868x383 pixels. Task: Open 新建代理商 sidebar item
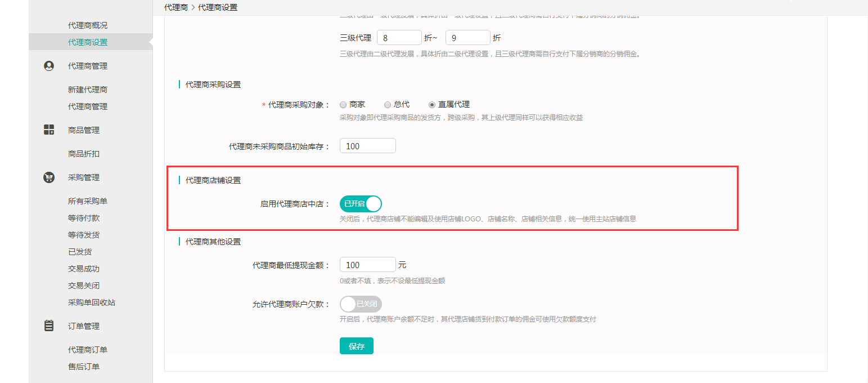click(x=87, y=90)
